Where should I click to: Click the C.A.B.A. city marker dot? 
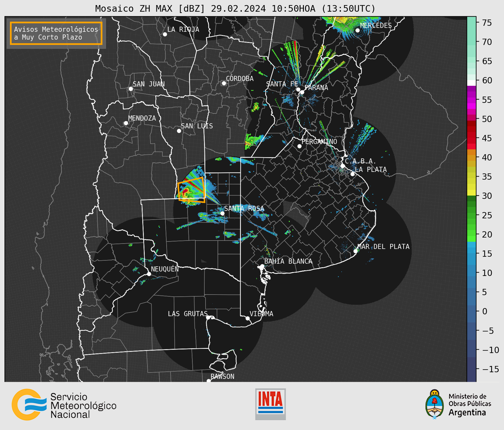(343, 166)
